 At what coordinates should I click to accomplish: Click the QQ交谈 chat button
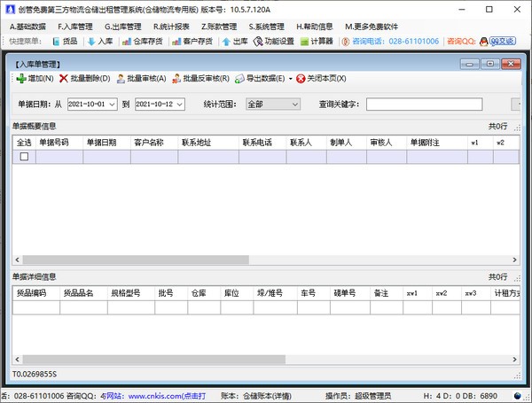pos(503,41)
